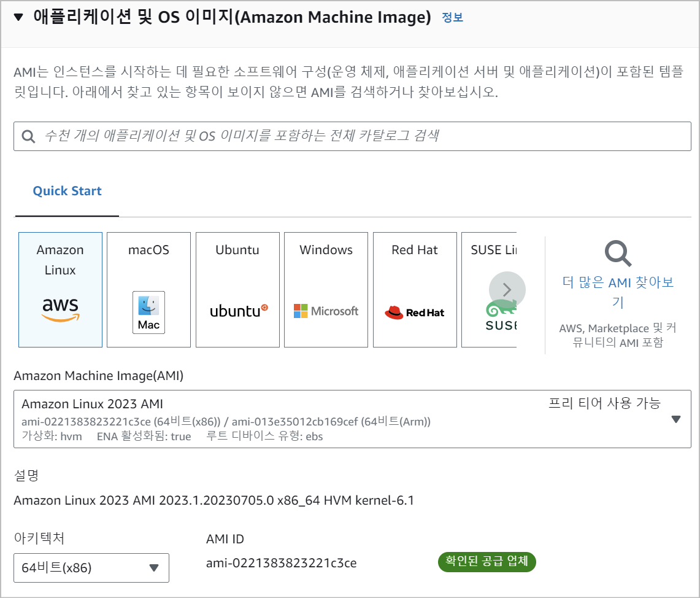The height and width of the screenshot is (598, 700).
Task: Click the ENA 활성화됨: true text
Action: point(144,437)
